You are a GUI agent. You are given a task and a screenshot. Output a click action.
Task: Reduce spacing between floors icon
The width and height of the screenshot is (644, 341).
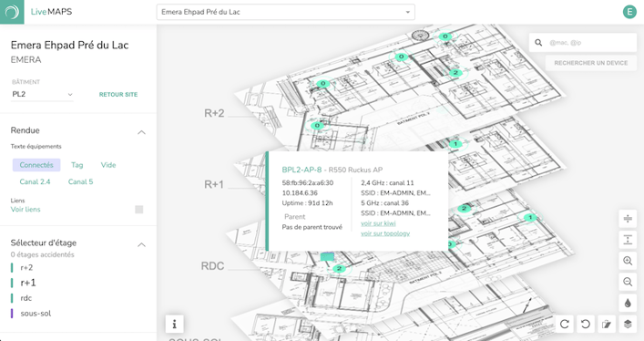point(628,219)
